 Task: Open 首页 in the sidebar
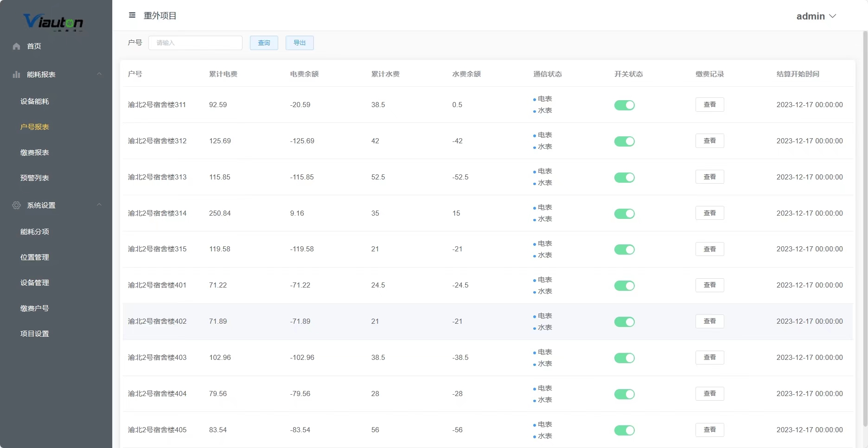point(34,46)
